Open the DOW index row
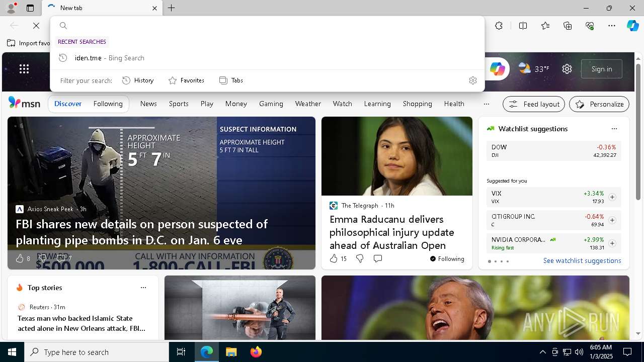The width and height of the screenshot is (644, 362). tap(553, 151)
